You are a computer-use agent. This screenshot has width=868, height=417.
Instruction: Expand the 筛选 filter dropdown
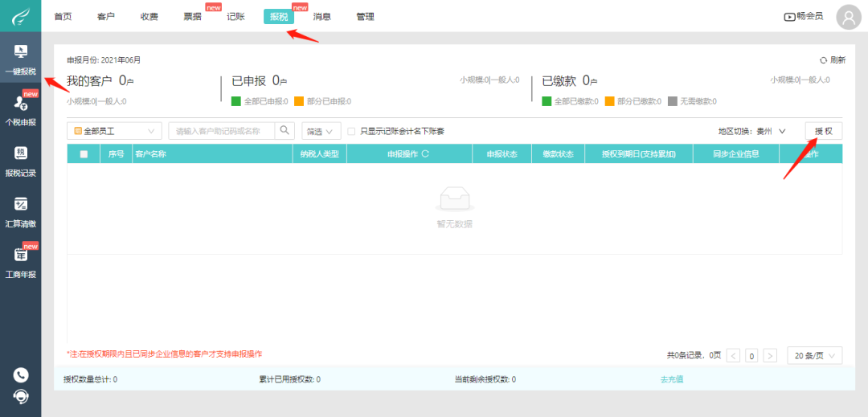tap(321, 131)
